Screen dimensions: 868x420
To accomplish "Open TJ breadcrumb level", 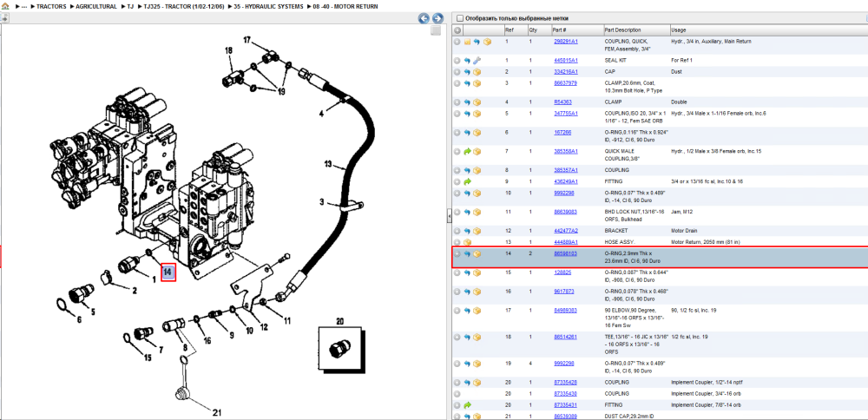I will [131, 7].
